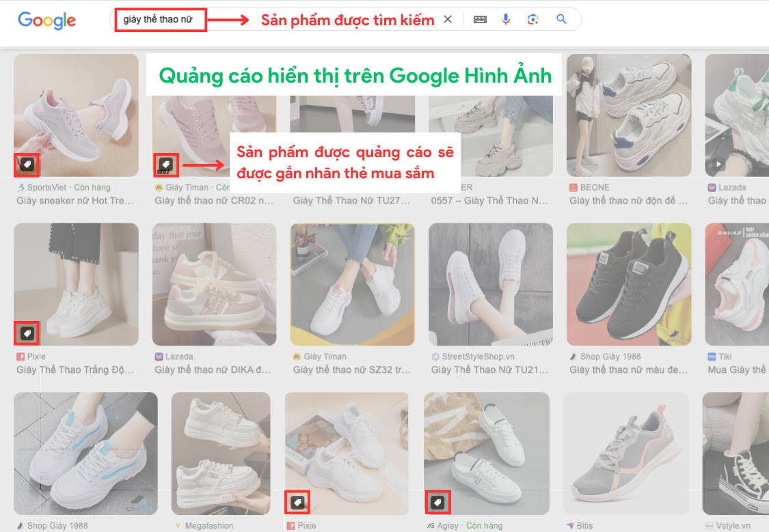
Task: Open Google Lens image search
Action: click(x=534, y=19)
